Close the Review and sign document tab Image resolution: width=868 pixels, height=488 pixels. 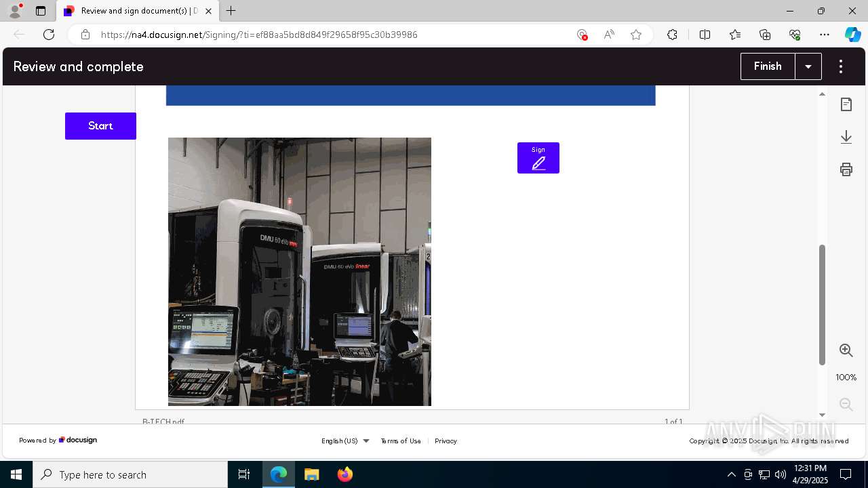point(209,11)
